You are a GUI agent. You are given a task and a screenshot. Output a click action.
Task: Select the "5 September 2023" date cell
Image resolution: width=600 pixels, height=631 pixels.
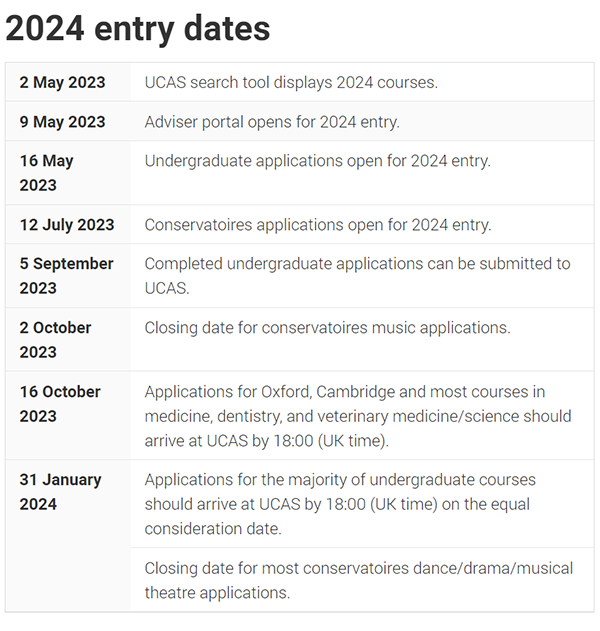click(66, 275)
